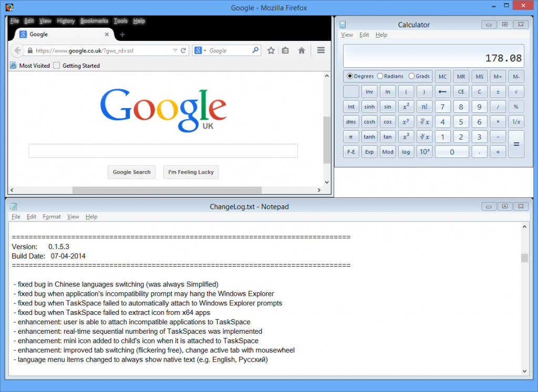Click the Notepad icon in the ChangeLog title bar
The width and height of the screenshot is (538, 392).
[x=14, y=206]
